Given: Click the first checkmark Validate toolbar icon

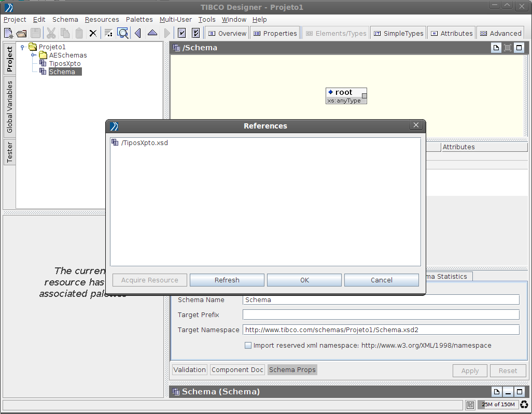Looking at the screenshot, I should tap(182, 34).
